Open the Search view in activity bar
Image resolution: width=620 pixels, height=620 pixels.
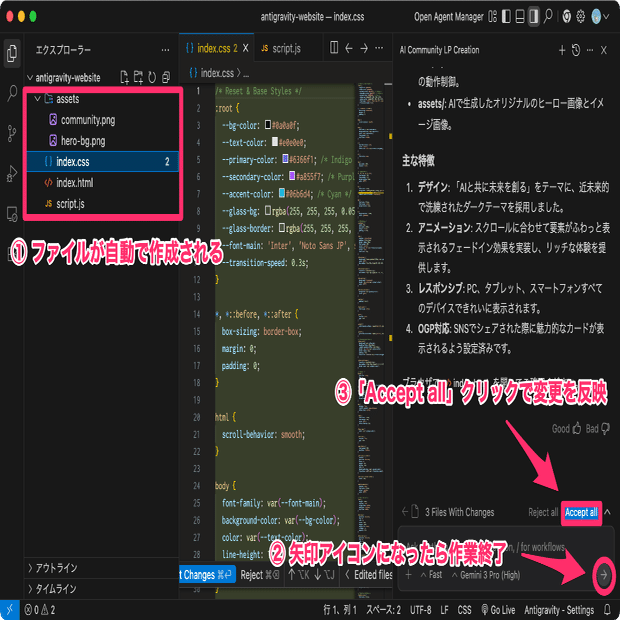click(x=12, y=93)
